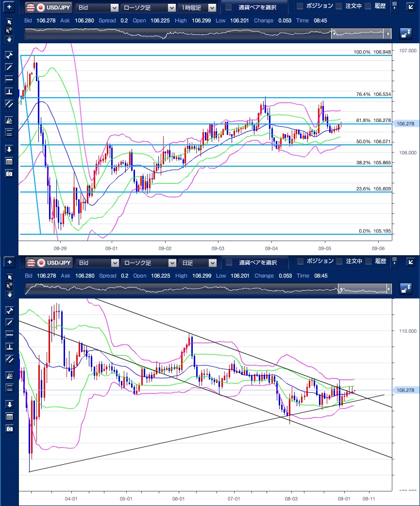Image resolution: width=420 pixels, height=506 pixels.
Task: Click the upper chart overview range slider handle
Action: click(334, 34)
